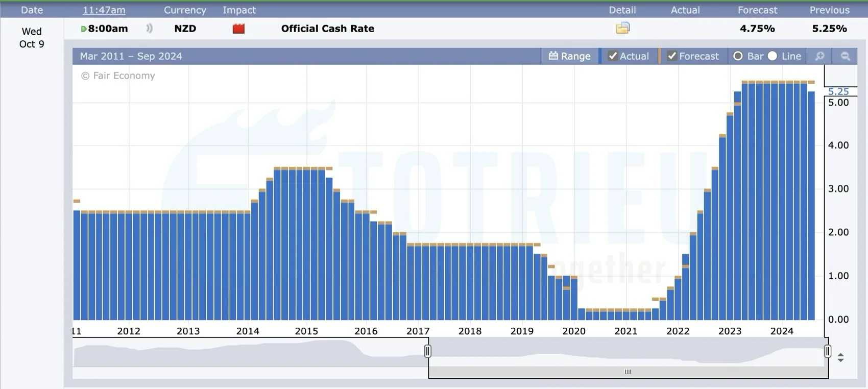The width and height of the screenshot is (868, 389).
Task: Select the Bar chart radio button
Action: [738, 56]
